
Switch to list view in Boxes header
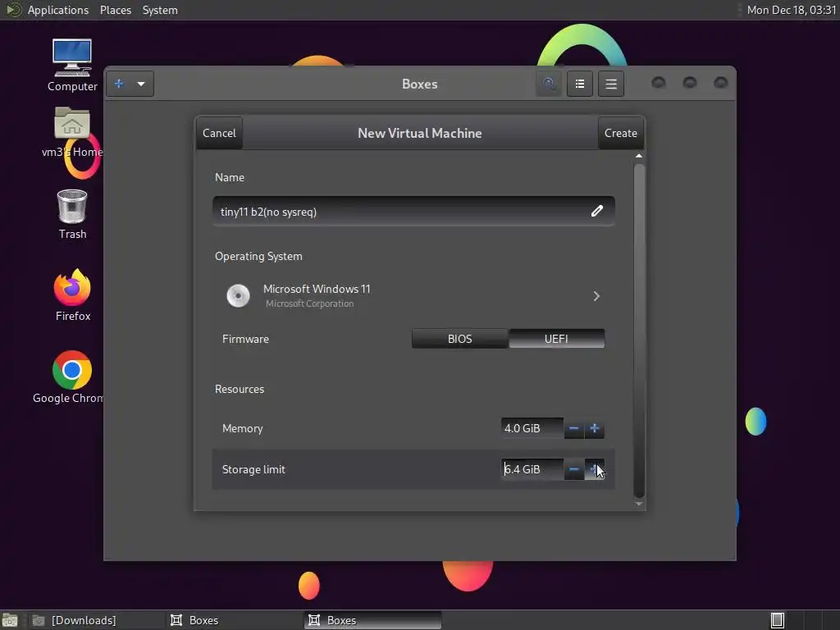[580, 84]
